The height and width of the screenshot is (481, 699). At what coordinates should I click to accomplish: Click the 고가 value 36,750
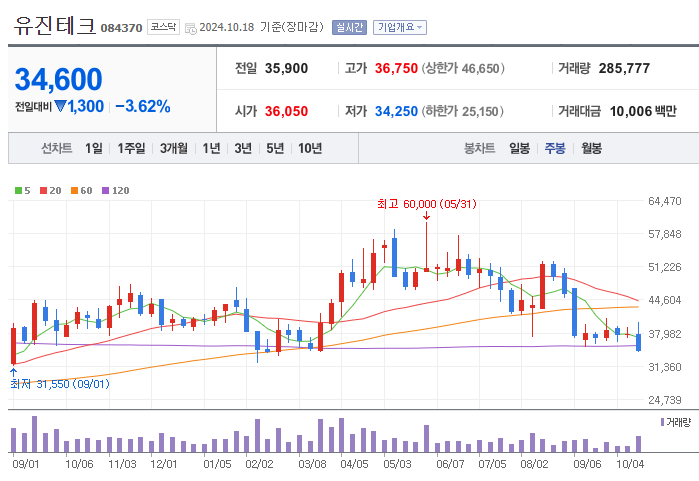point(396,68)
